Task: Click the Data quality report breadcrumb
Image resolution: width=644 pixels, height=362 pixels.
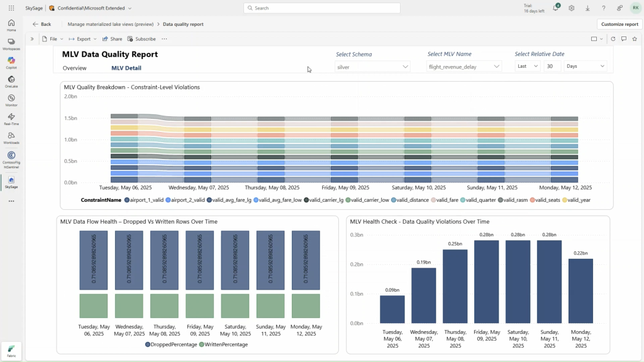Action: [183, 24]
